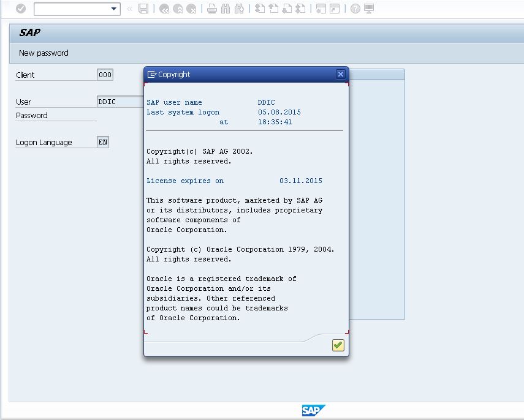Click the Last Page icon
This screenshot has width=524, height=420.
coord(300,9)
